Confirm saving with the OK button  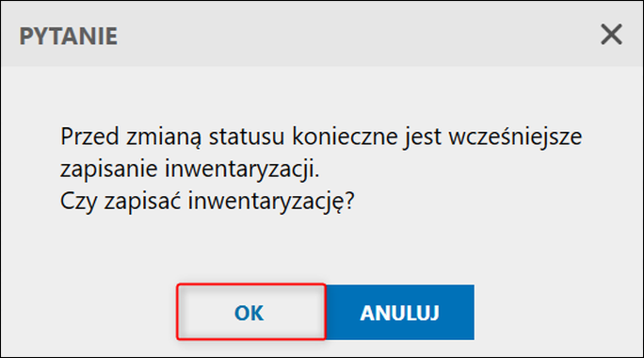251,312
